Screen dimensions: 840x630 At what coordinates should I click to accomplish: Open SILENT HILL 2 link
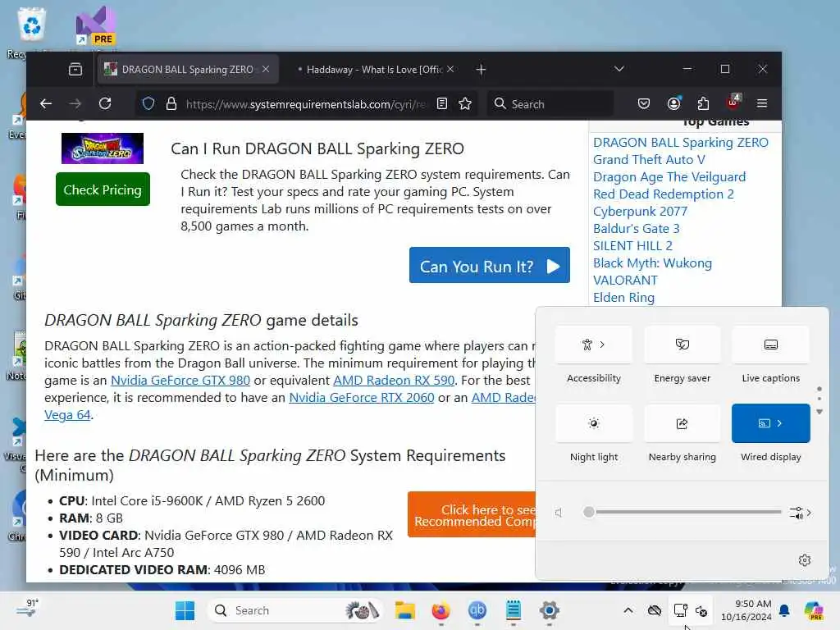[x=632, y=245]
